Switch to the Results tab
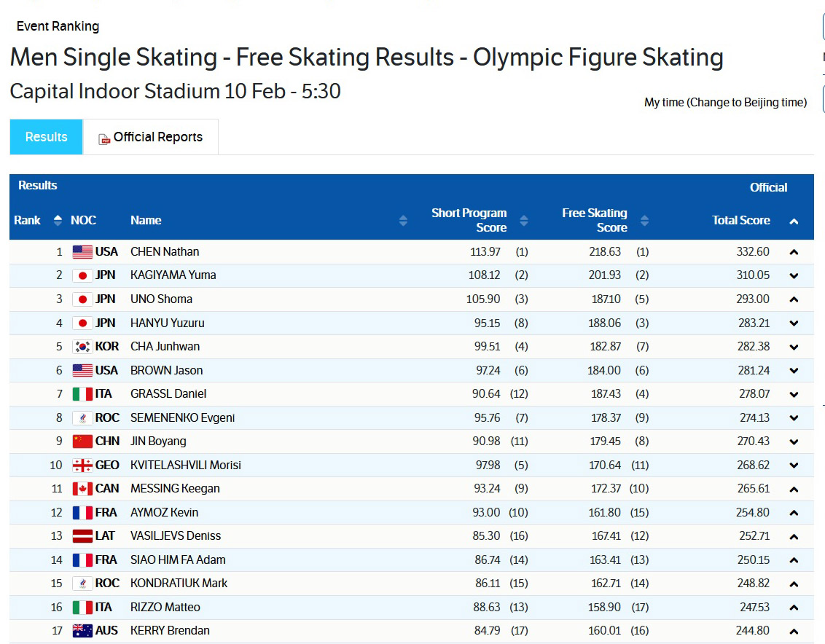 click(x=46, y=137)
